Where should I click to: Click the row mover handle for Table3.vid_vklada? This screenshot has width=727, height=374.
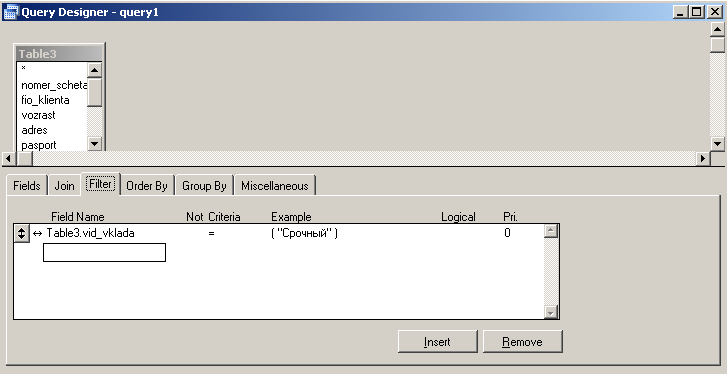coord(21,233)
